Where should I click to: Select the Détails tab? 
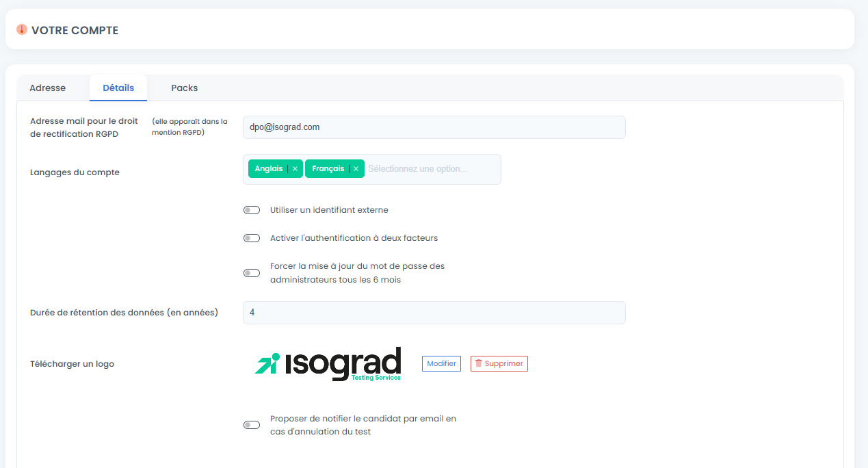[x=118, y=88]
